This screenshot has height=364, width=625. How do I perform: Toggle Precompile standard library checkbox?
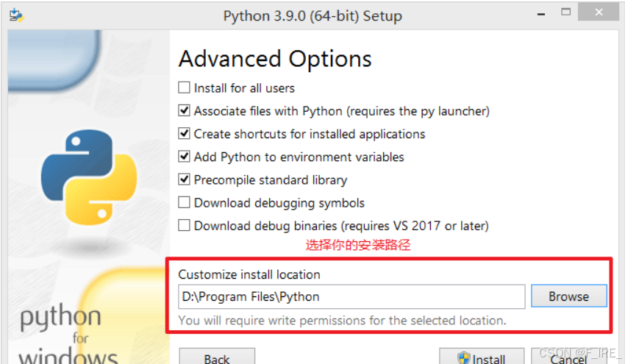click(x=184, y=180)
